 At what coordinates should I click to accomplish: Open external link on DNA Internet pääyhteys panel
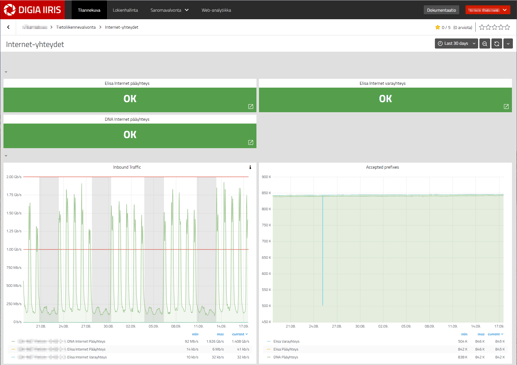tap(251, 143)
